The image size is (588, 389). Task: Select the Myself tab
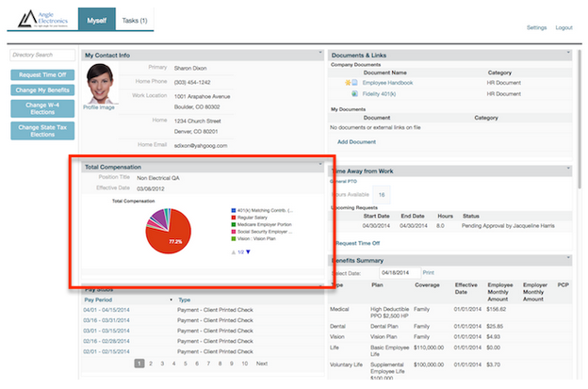(x=97, y=19)
